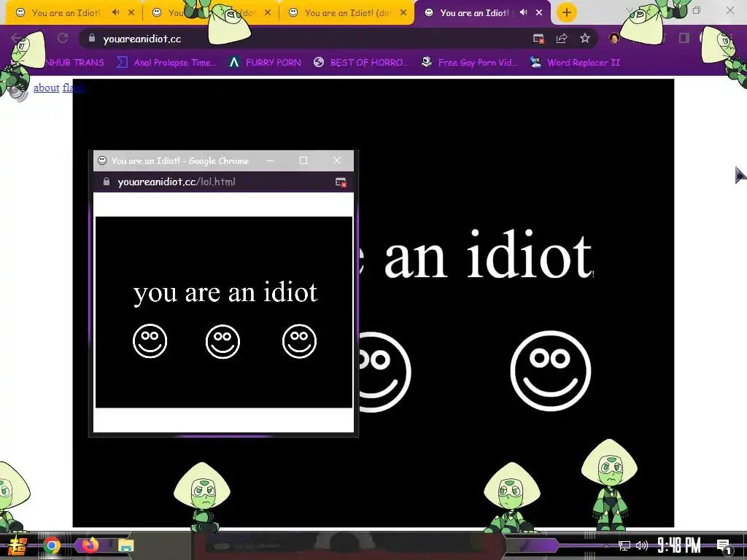
Task: Open a new tab with the yellow plus button
Action: tap(566, 13)
